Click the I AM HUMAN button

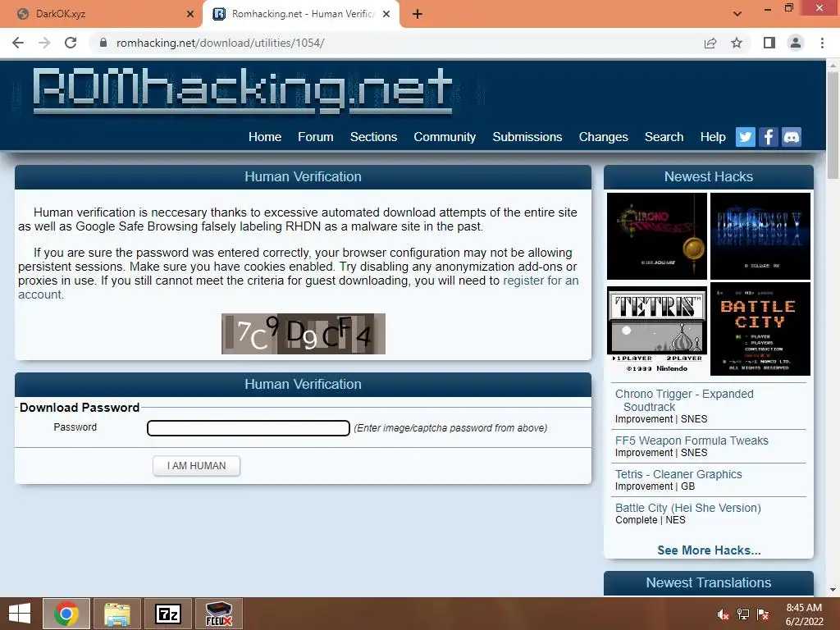(196, 466)
